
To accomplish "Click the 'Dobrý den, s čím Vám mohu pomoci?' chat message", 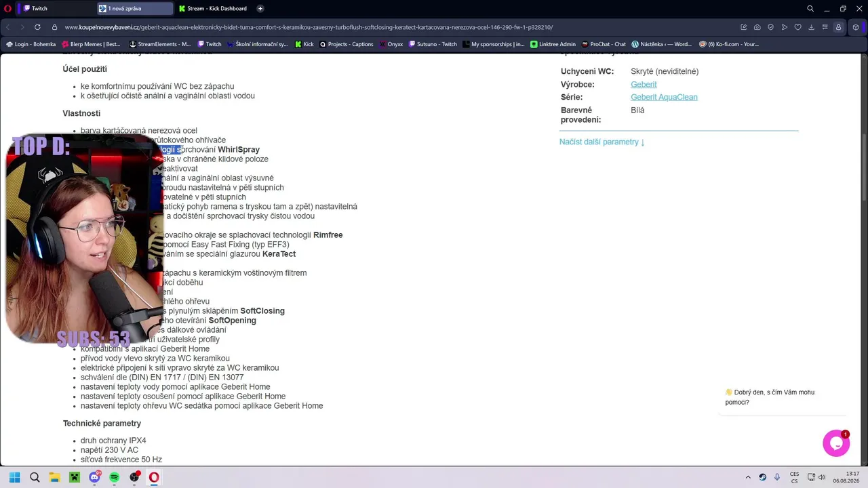I will coord(770,397).
